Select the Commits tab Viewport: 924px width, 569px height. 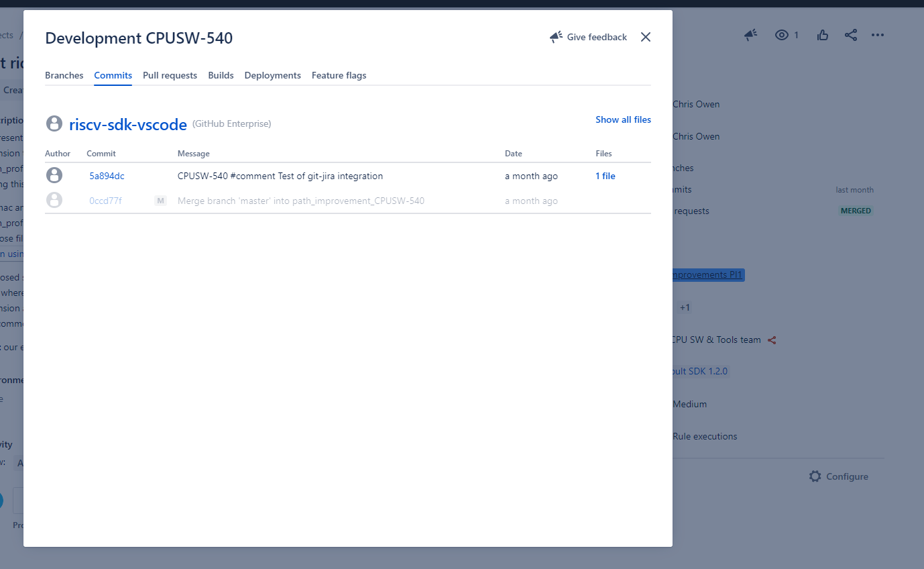113,75
